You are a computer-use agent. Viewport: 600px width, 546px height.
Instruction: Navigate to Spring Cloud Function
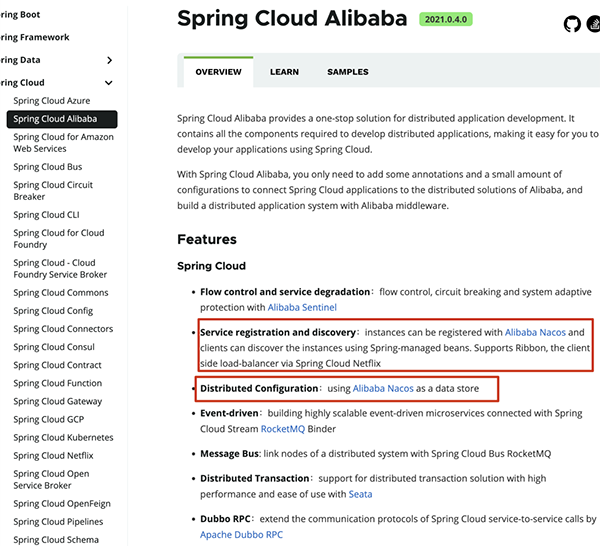[58, 383]
